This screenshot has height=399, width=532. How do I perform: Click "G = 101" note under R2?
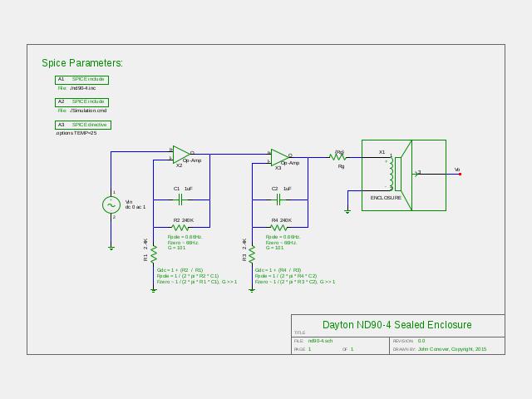click(x=176, y=248)
